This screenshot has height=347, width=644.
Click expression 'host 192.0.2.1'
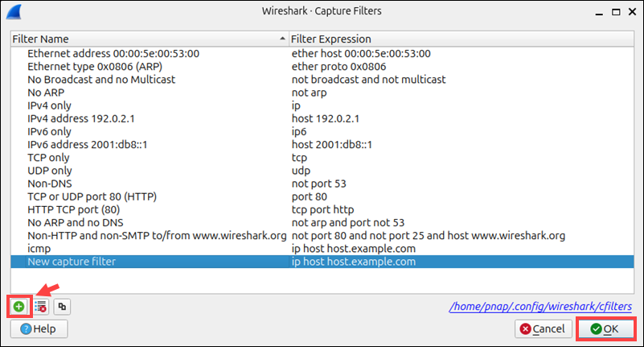pyautogui.click(x=326, y=118)
